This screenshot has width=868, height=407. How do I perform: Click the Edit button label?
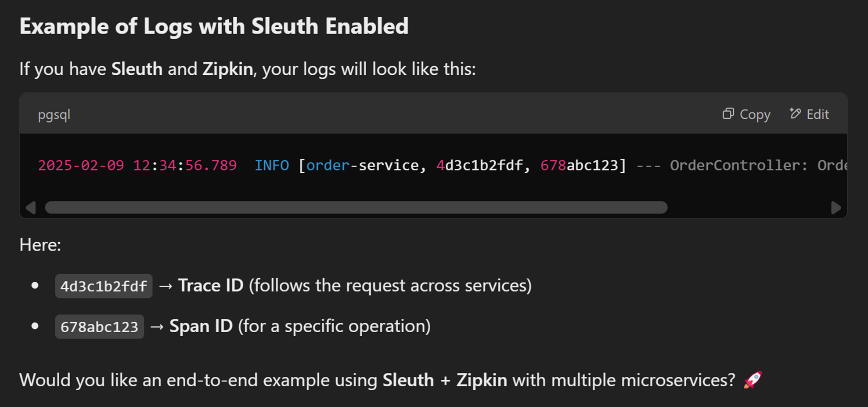point(818,114)
